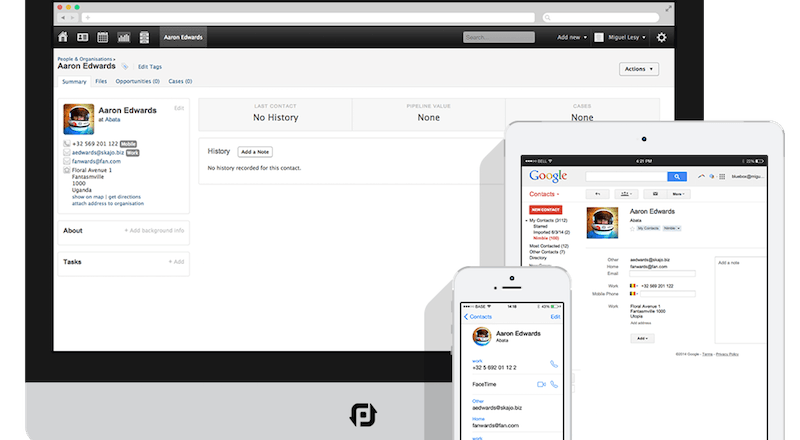
Task: Click the back arrow button in Google Contacts toolbar
Action: (597, 194)
